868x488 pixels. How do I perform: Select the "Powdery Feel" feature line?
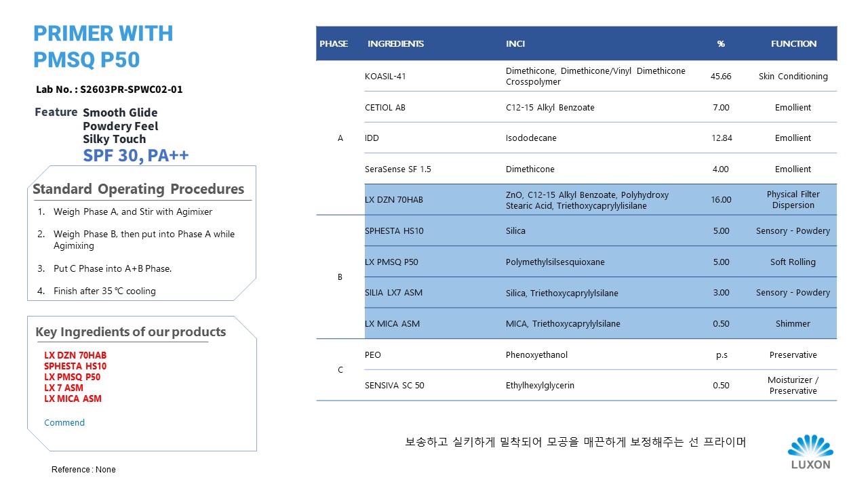point(121,126)
